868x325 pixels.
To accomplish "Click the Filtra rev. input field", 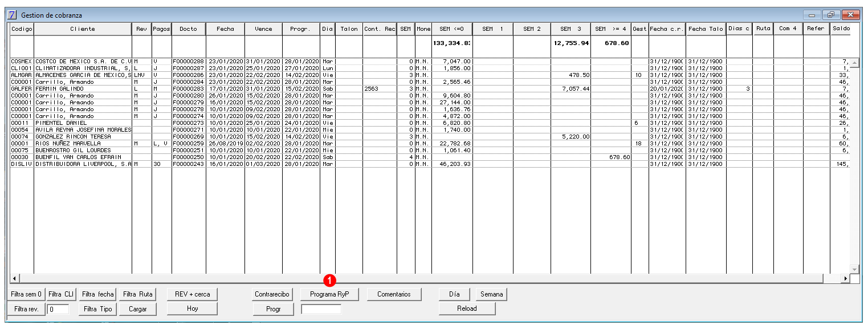I will (x=58, y=309).
